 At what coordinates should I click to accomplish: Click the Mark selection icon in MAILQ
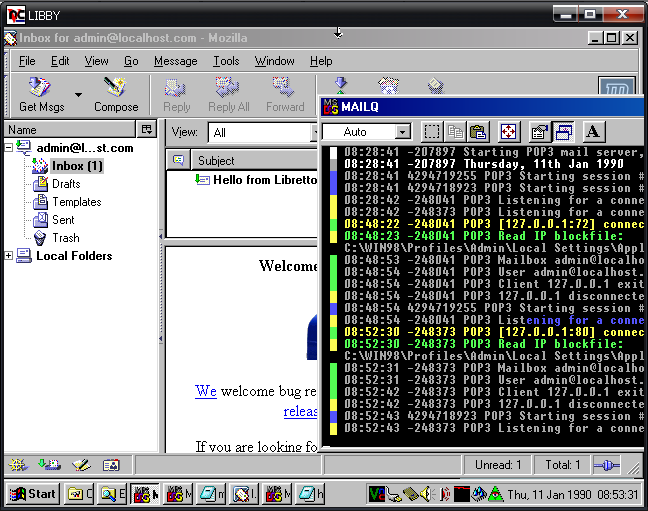click(432, 132)
